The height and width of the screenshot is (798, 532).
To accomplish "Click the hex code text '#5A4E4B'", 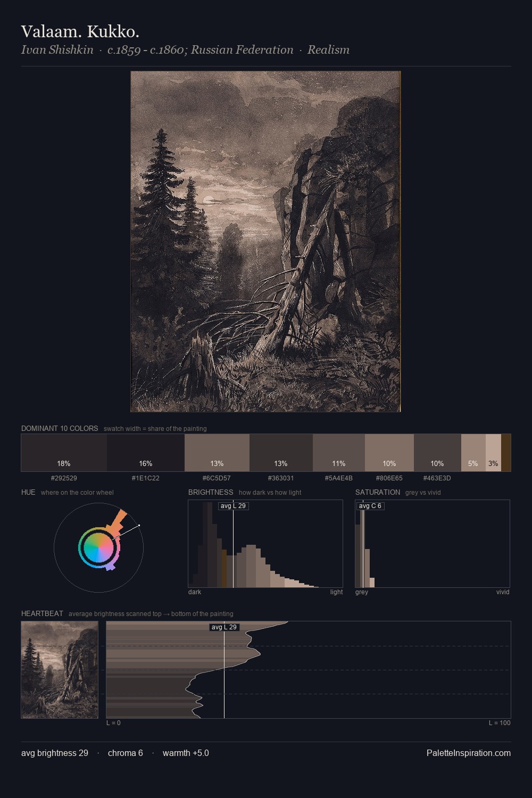I will click(x=339, y=478).
